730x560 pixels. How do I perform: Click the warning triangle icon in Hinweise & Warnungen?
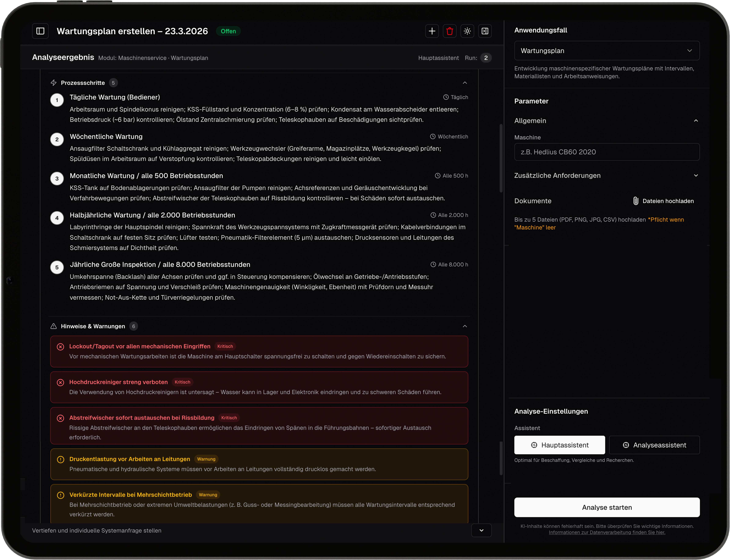coord(53,326)
